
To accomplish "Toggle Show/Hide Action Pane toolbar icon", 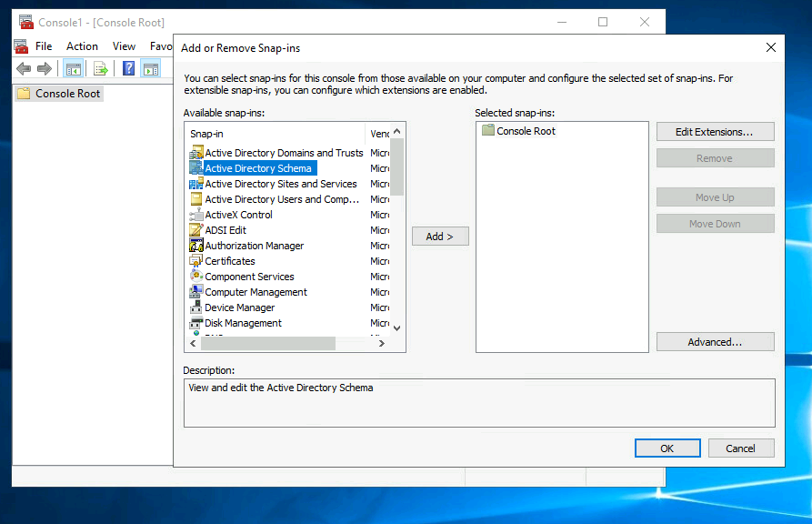I will point(151,68).
